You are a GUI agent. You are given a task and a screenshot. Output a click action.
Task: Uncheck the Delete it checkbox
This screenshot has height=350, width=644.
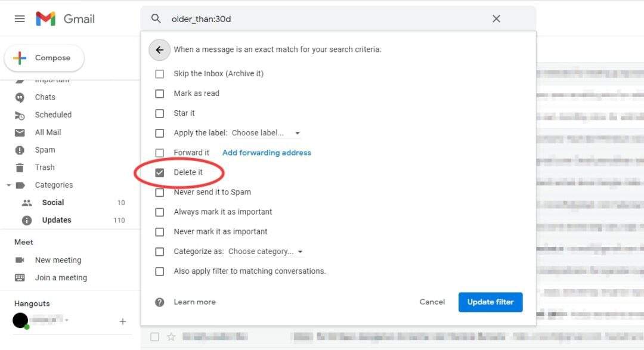(x=159, y=172)
